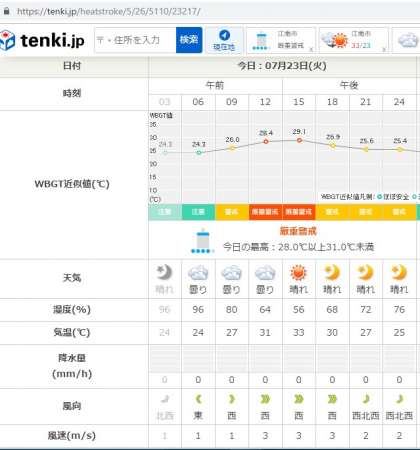Click the 湿度(%) row label

pos(72,310)
